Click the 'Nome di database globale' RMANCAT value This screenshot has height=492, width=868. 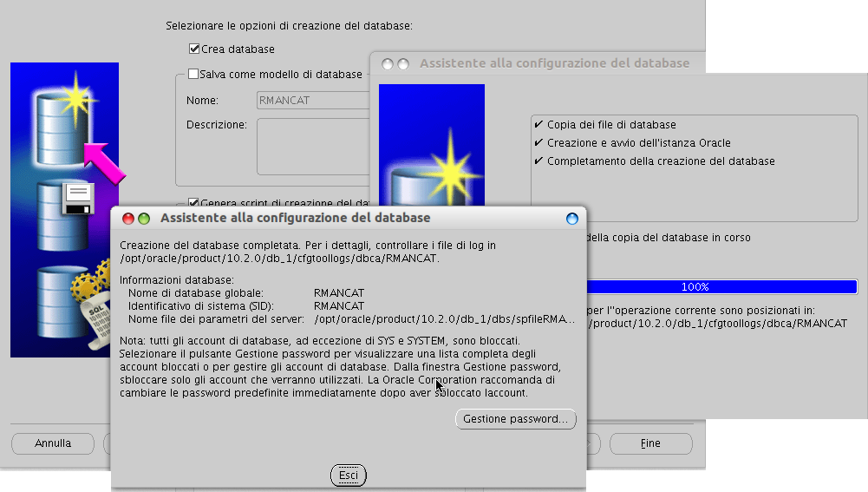(x=339, y=293)
